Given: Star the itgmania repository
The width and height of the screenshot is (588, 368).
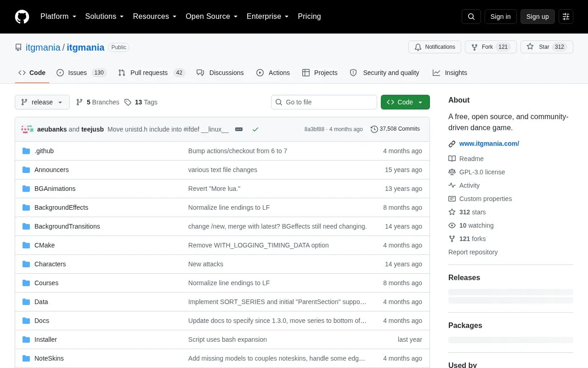Looking at the screenshot, I should pos(547,47).
